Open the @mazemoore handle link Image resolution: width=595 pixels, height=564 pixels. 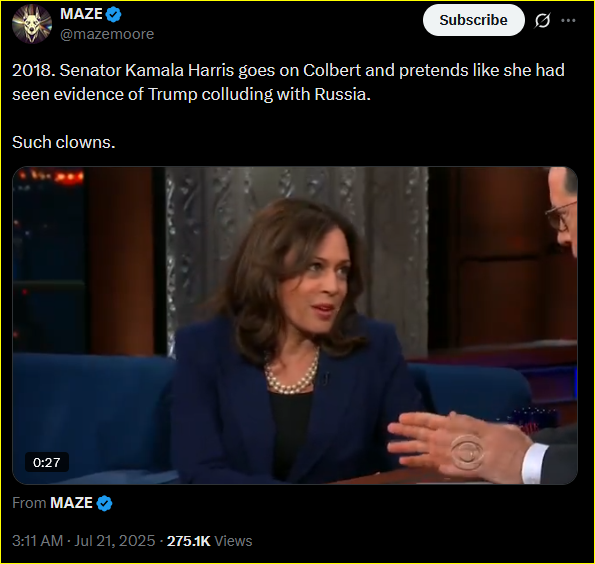(x=107, y=34)
